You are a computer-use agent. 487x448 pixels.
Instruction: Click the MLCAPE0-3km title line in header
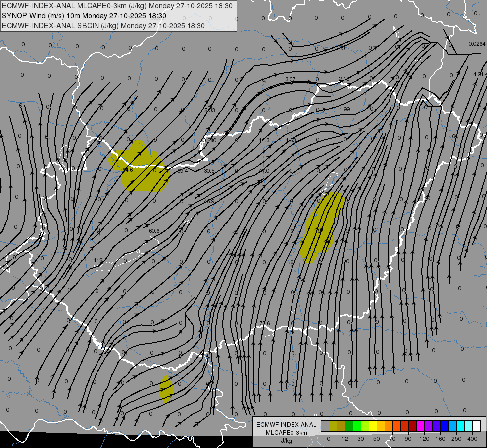117,6
